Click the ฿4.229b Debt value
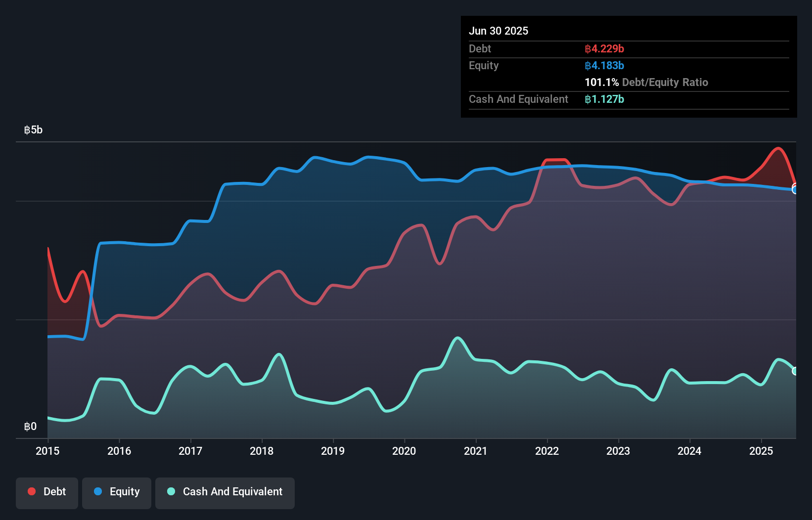Viewport: 812px width, 520px height. point(604,49)
